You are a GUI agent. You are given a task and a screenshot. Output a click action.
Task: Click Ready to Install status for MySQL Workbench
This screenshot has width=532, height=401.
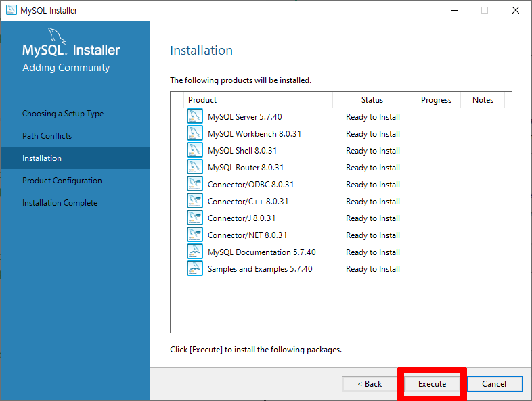click(x=373, y=134)
